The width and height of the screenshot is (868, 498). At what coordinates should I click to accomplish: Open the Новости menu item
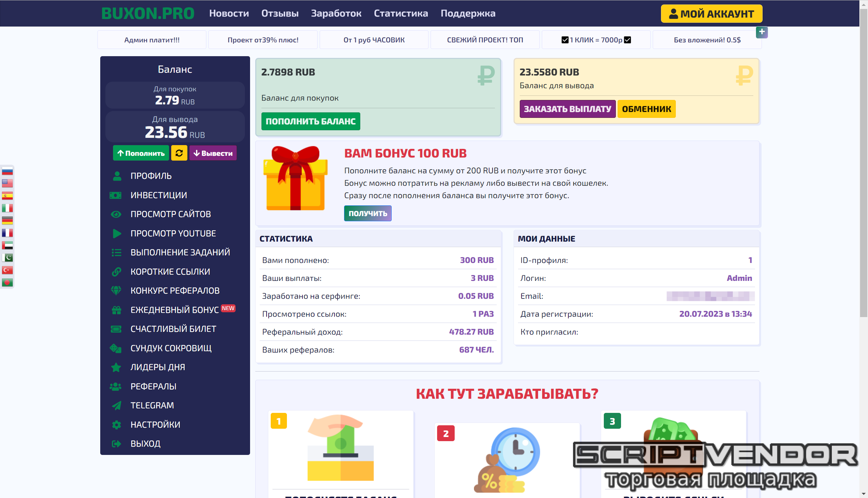(229, 13)
